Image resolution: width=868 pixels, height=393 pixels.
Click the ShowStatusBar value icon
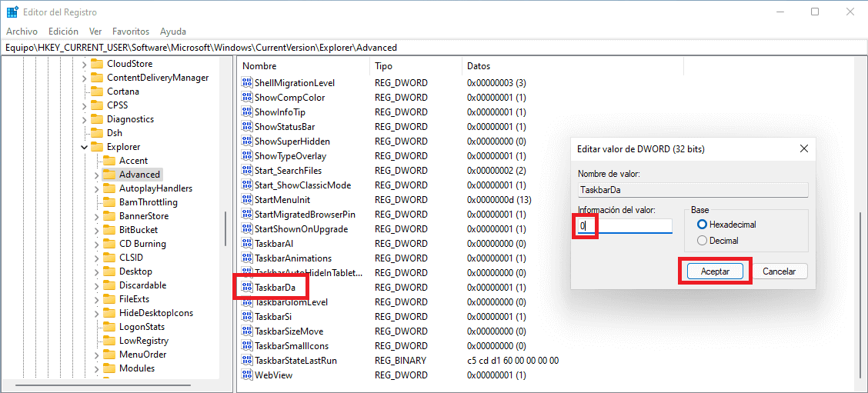[247, 127]
